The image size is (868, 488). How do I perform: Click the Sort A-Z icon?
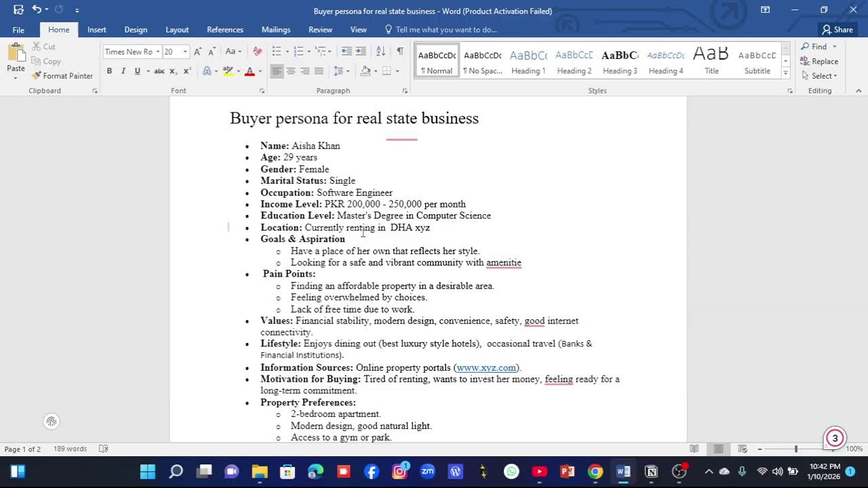coord(380,52)
